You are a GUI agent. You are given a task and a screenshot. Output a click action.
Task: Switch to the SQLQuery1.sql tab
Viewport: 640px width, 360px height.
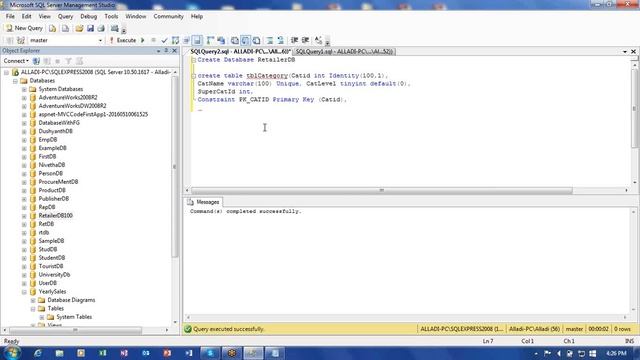click(344, 51)
